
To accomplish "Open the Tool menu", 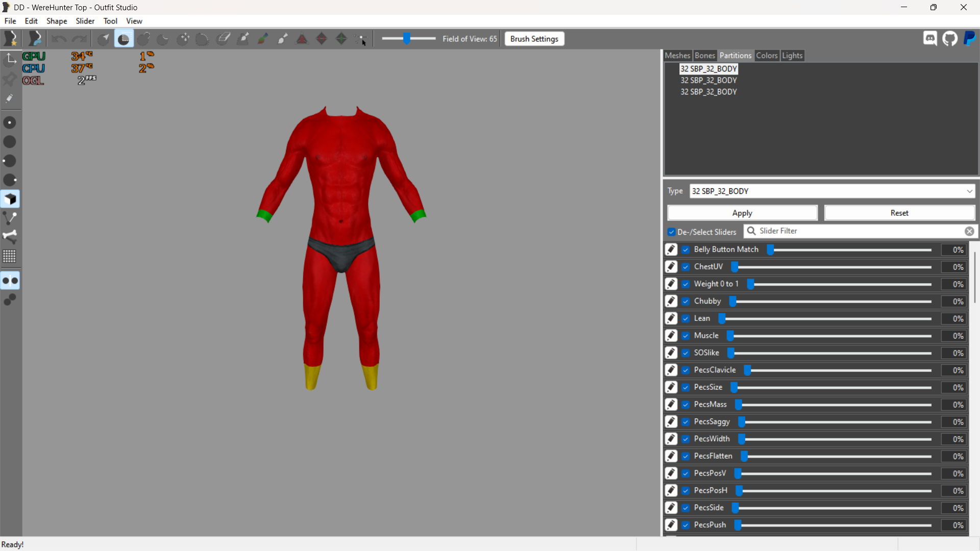I will point(110,21).
